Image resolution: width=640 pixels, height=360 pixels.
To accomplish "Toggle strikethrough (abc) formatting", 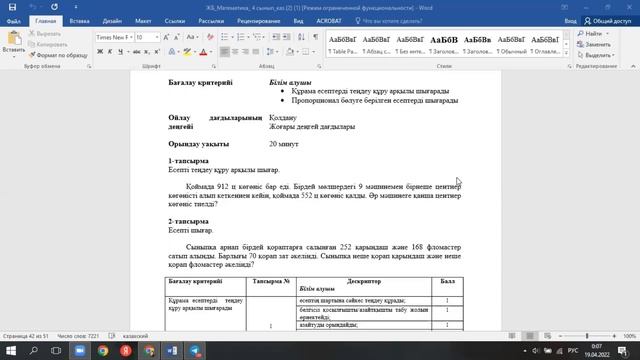I will (137, 51).
